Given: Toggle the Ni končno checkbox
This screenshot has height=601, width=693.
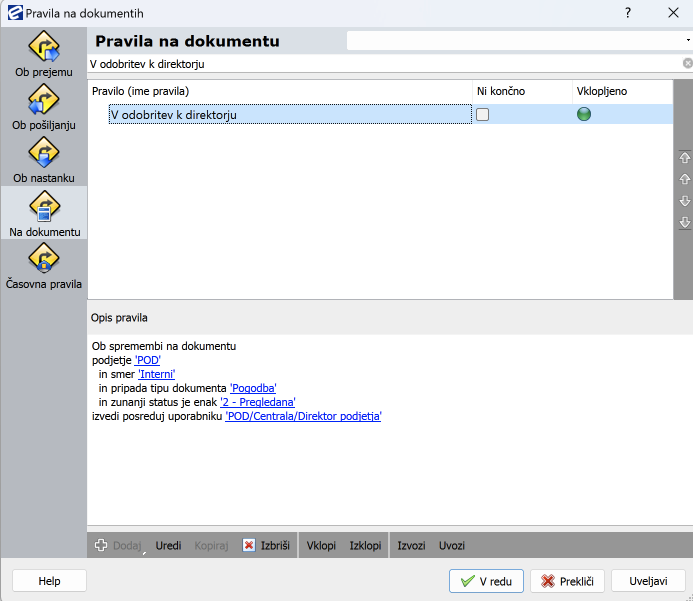Looking at the screenshot, I should click(x=483, y=115).
